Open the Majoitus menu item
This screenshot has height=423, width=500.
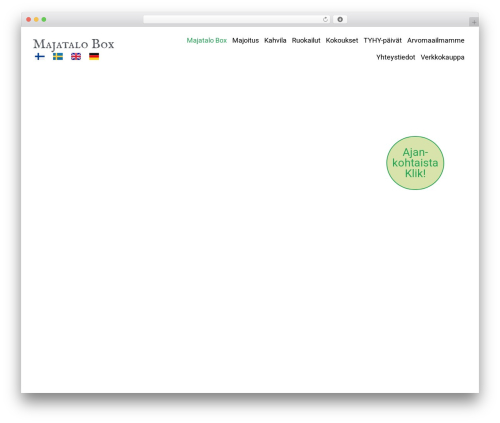[x=246, y=40]
